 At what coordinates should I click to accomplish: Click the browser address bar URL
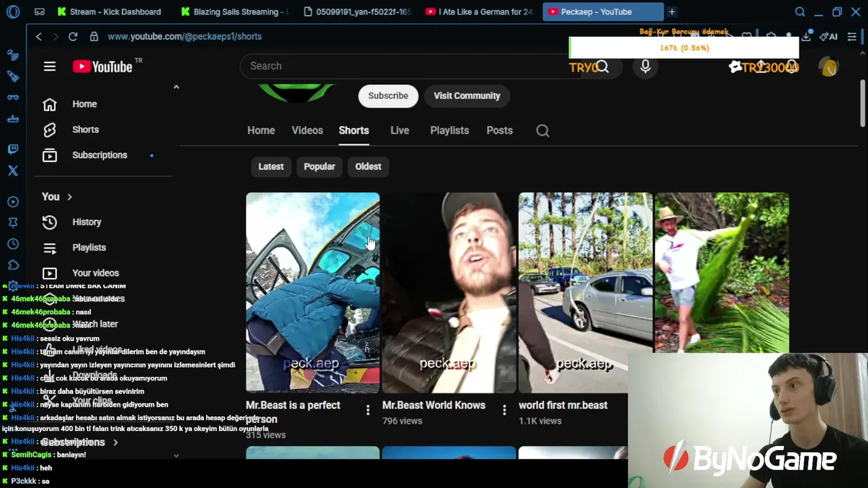pyautogui.click(x=184, y=37)
